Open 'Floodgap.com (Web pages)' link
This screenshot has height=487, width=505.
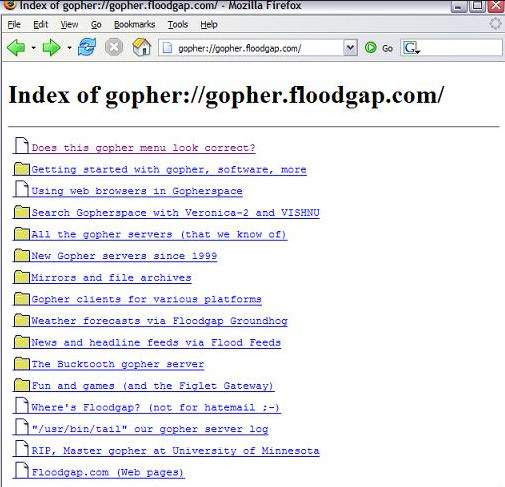pyautogui.click(x=108, y=472)
